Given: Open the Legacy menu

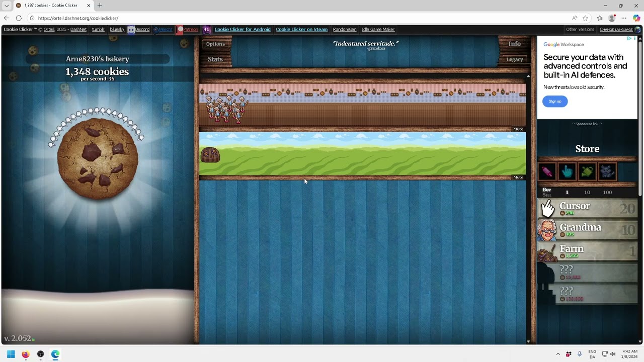Looking at the screenshot, I should coord(514,59).
